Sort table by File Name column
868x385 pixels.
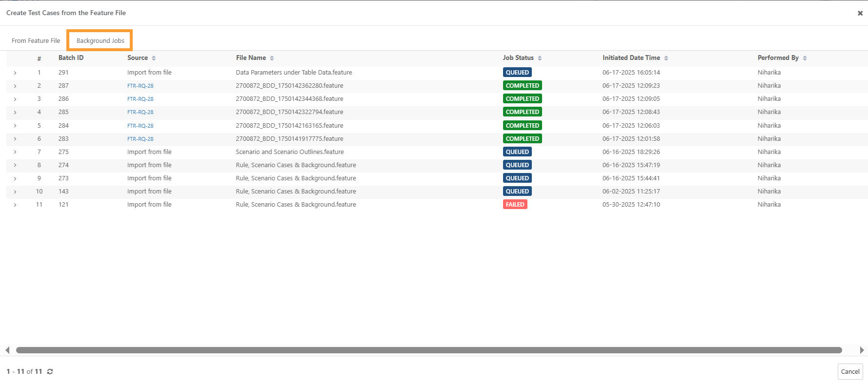pos(272,58)
